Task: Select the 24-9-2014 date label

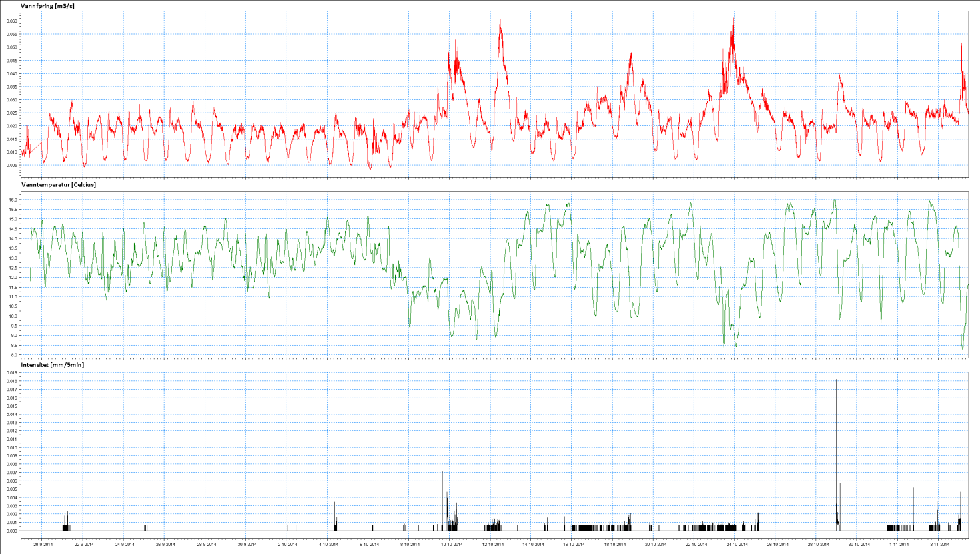Action: click(125, 544)
